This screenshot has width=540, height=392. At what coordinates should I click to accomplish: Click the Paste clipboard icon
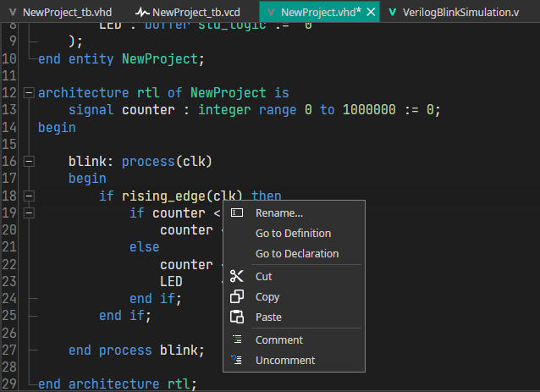(x=237, y=317)
